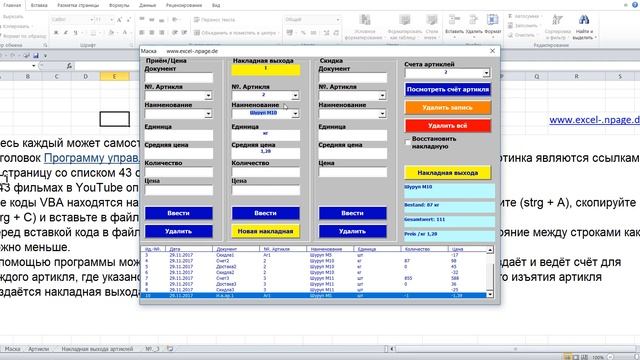Image resolution: width=640 pixels, height=360 pixels.
Task: Open №. Артикля dropdown under Приём/Цена
Action: [x=208, y=96]
